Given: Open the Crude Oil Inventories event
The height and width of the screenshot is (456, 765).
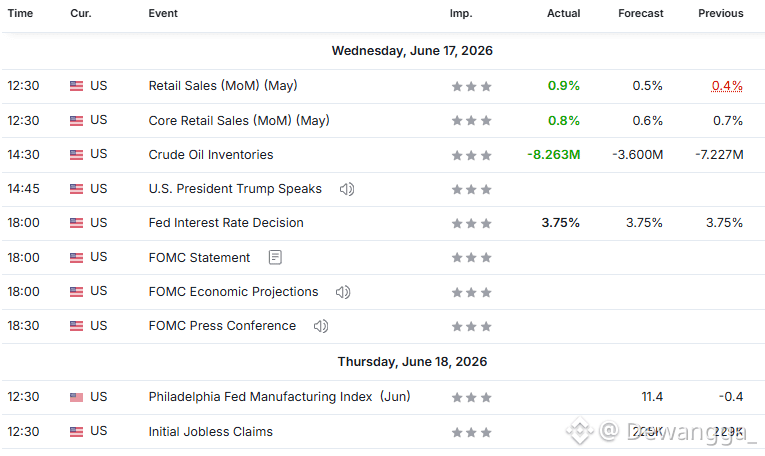Looking at the screenshot, I should coord(211,155).
